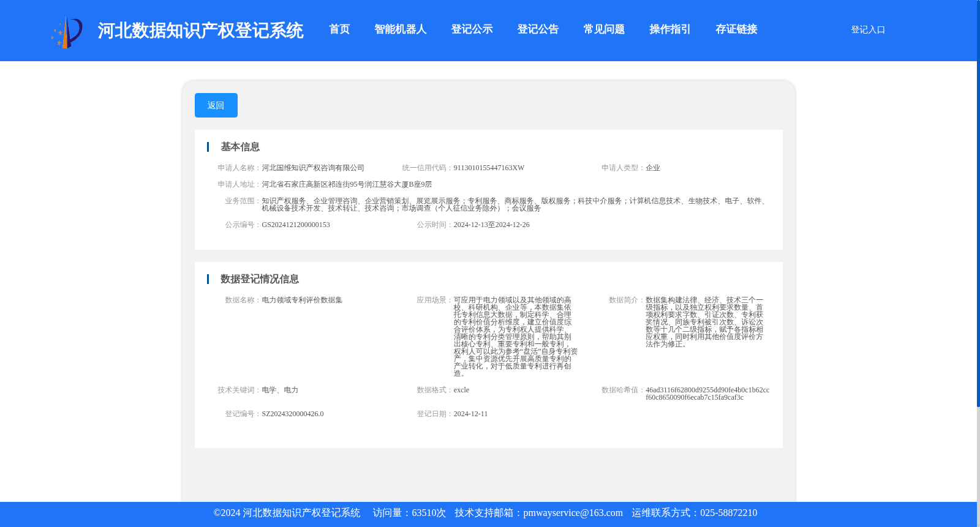Click the 返回 button
The image size is (980, 527).
(x=216, y=105)
